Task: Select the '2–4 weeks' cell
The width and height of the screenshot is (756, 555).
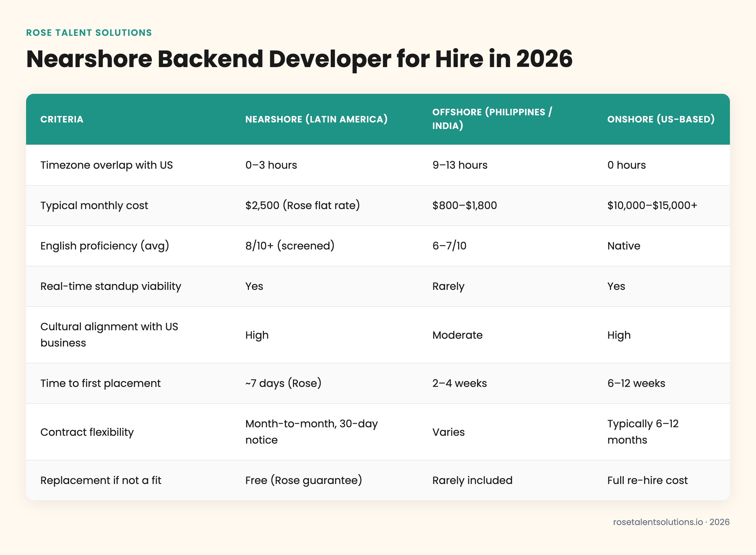Action: [459, 383]
